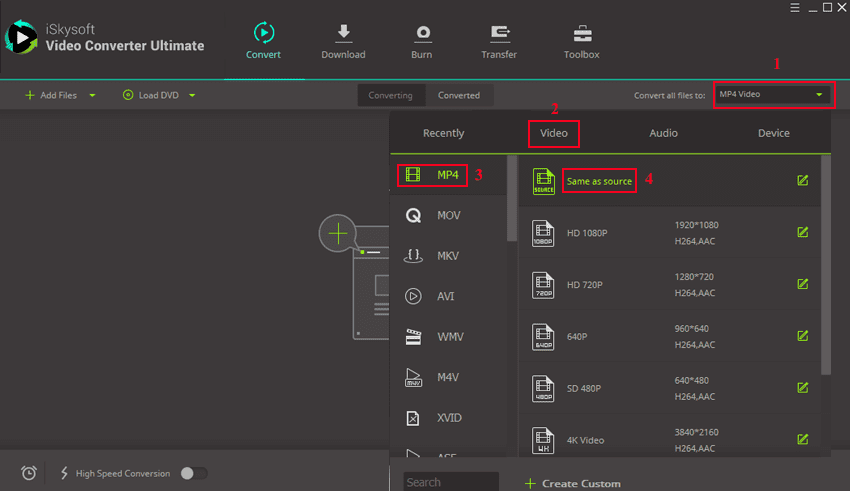
Task: Click Create Custom preset button
Action: pos(572,483)
